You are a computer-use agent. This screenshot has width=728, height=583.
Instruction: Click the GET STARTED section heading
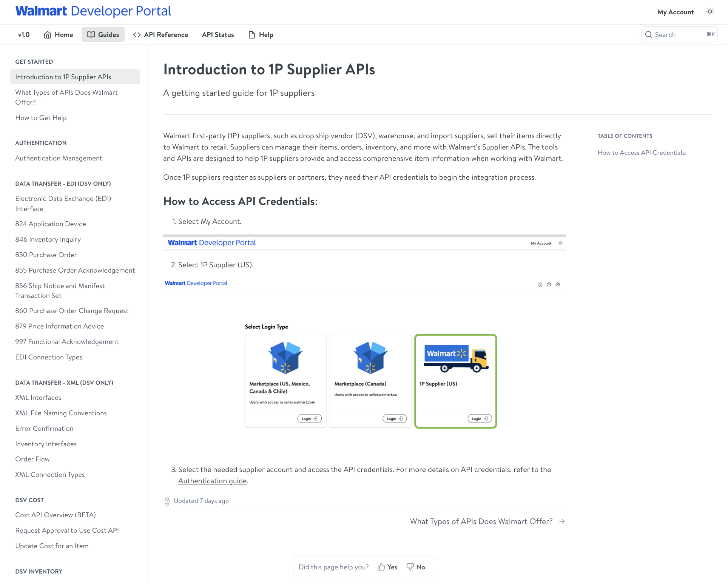(x=34, y=62)
